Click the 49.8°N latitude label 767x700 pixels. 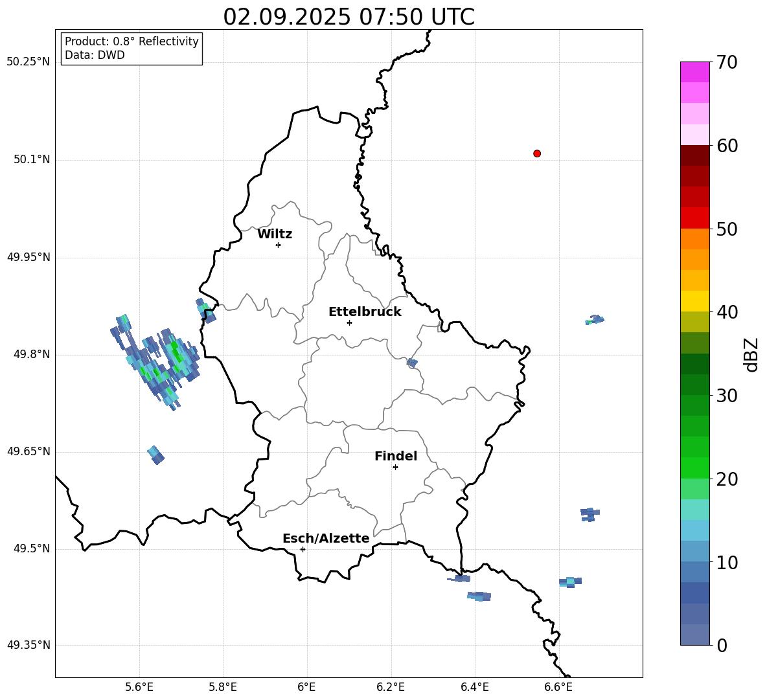32,354
